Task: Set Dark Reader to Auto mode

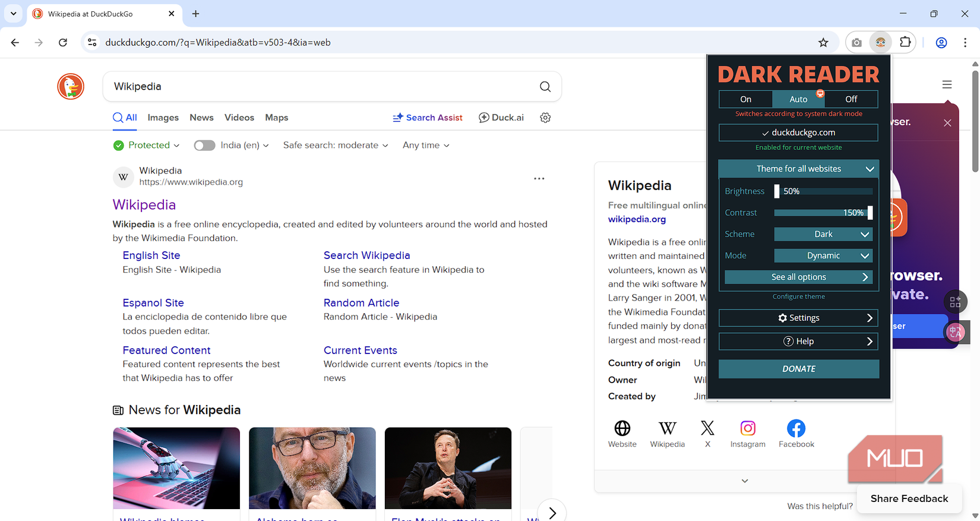Action: coord(798,99)
